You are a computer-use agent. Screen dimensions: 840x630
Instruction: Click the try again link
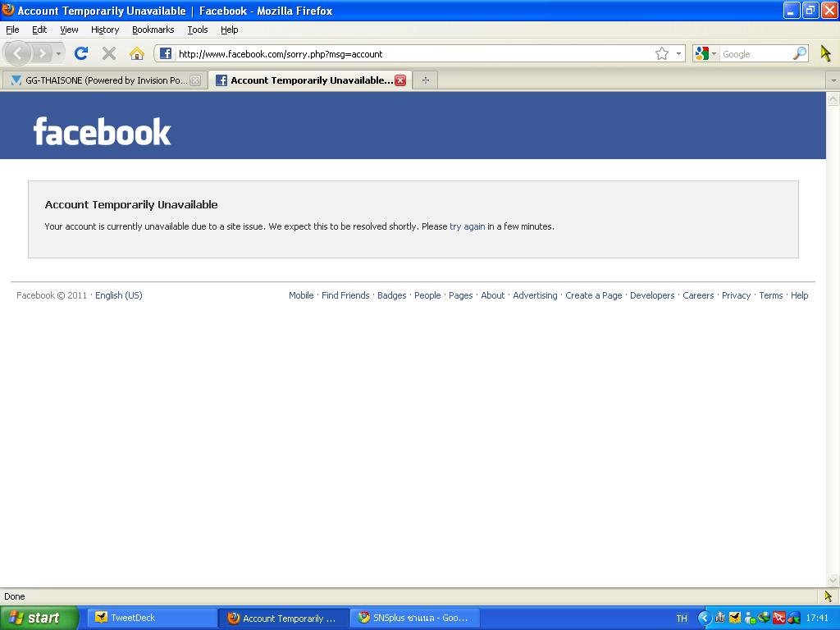coord(467,226)
